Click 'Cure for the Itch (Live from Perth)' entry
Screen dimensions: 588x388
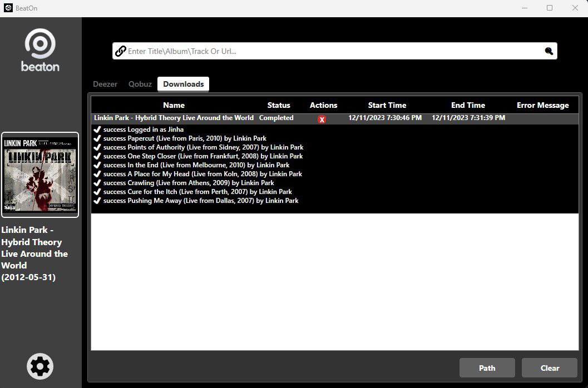(x=197, y=192)
